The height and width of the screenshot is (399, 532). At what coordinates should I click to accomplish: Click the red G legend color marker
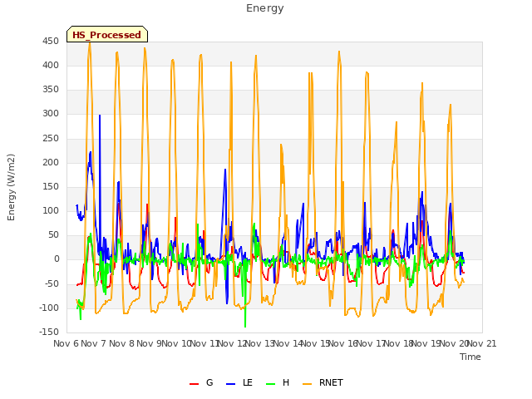[194, 384]
